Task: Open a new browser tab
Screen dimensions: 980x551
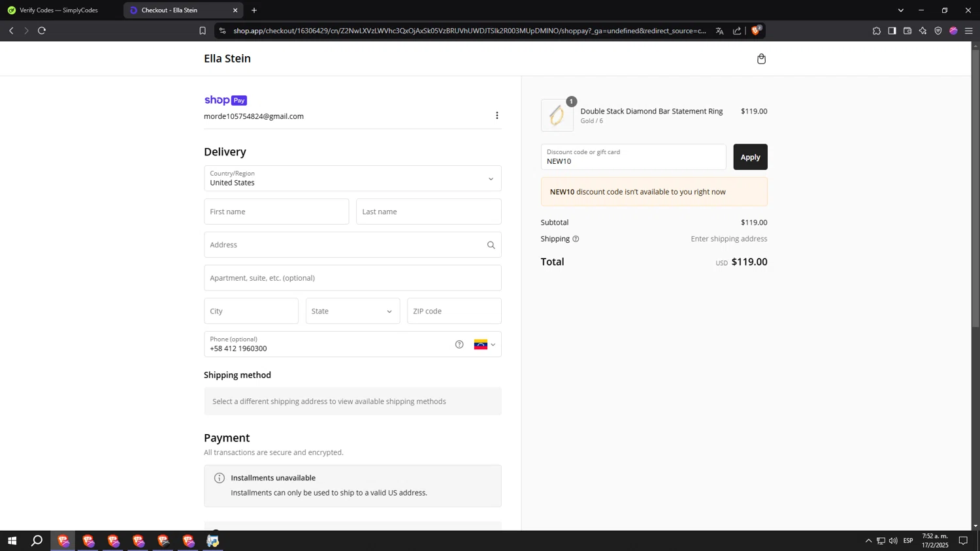Action: [254, 10]
